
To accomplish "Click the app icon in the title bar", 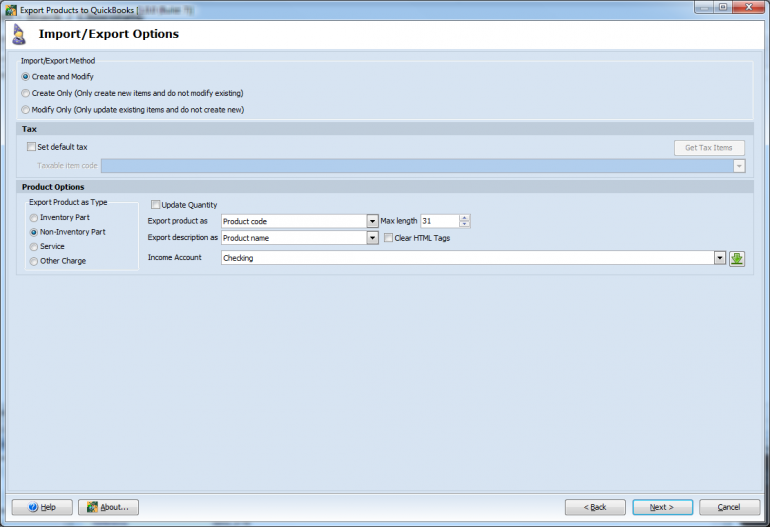I will point(11,10).
